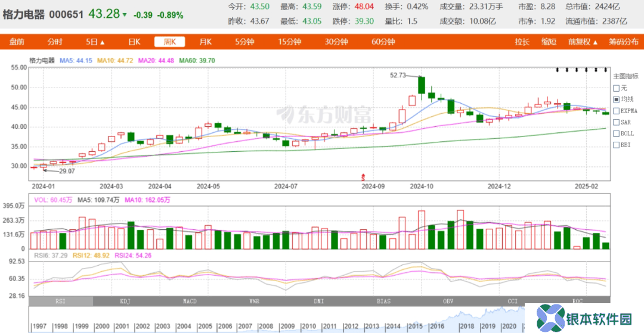This screenshot has height=333, width=644.
Task: Click the rightmost dividend arrow marker on chart
Action: (605, 70)
